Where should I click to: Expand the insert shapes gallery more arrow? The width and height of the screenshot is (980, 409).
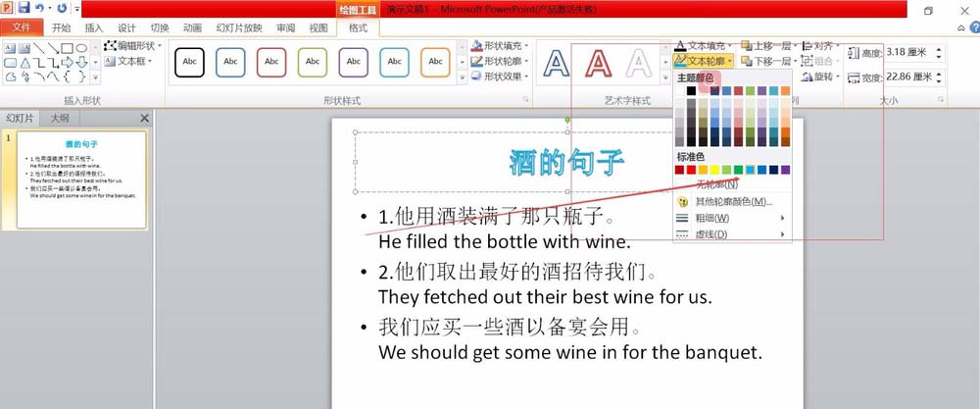pos(95,77)
